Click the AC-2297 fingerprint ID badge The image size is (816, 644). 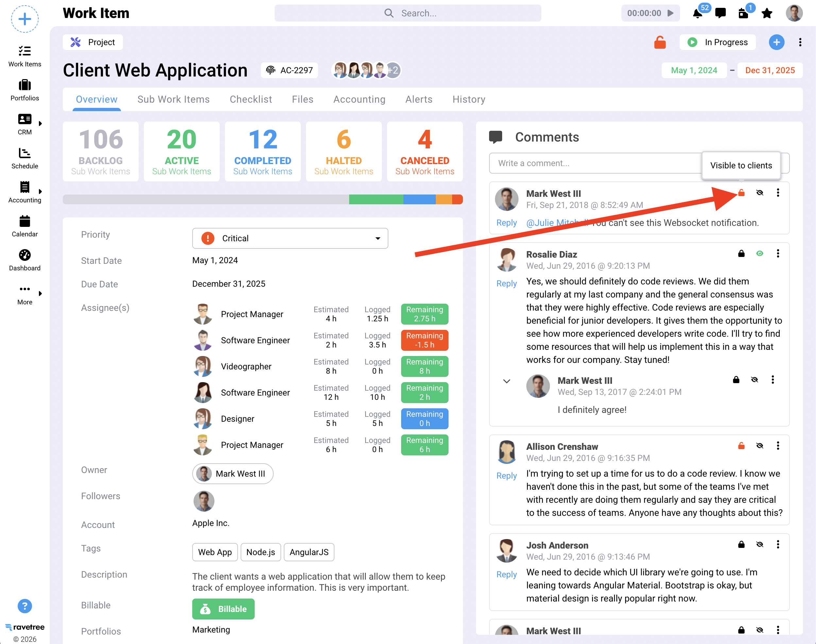289,71
